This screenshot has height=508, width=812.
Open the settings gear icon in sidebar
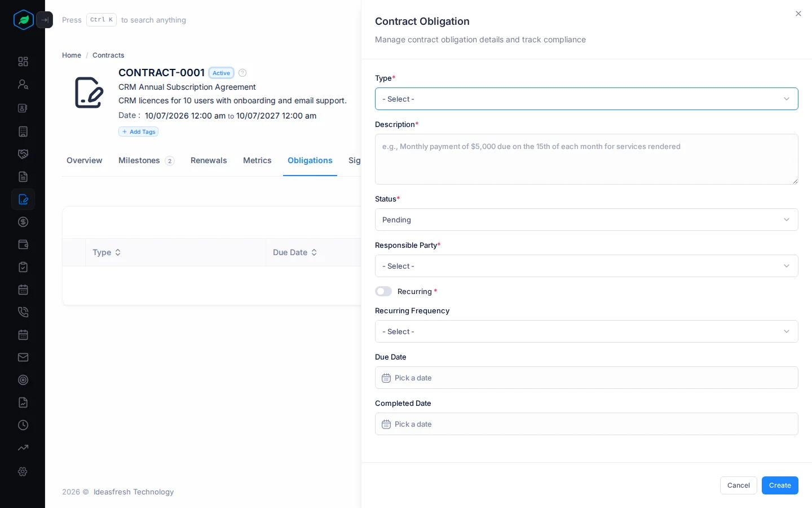[23, 471]
